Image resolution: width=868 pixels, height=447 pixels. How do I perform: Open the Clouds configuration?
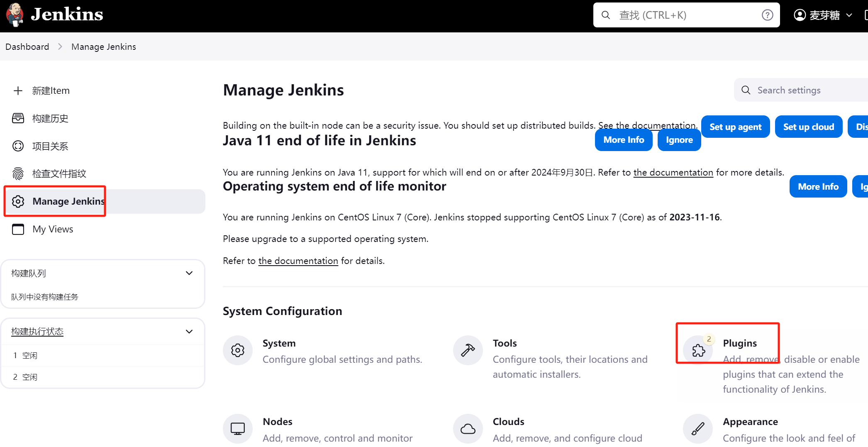[509, 422]
